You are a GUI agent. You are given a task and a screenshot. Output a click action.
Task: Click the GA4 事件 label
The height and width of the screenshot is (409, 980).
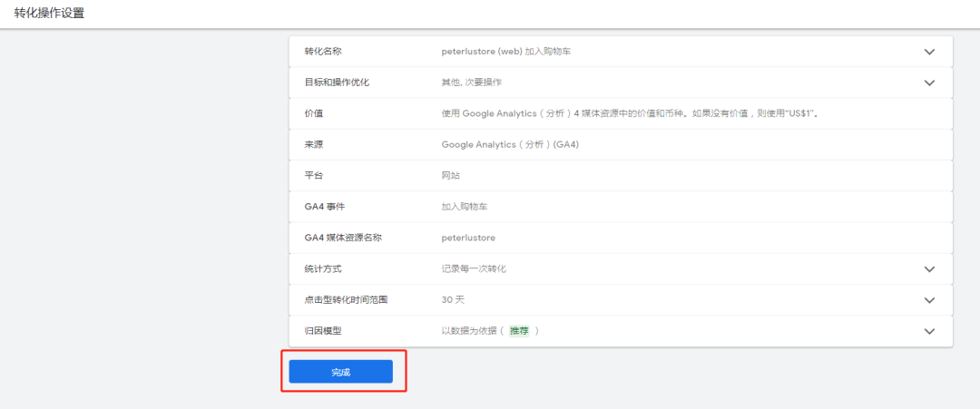[x=323, y=207]
